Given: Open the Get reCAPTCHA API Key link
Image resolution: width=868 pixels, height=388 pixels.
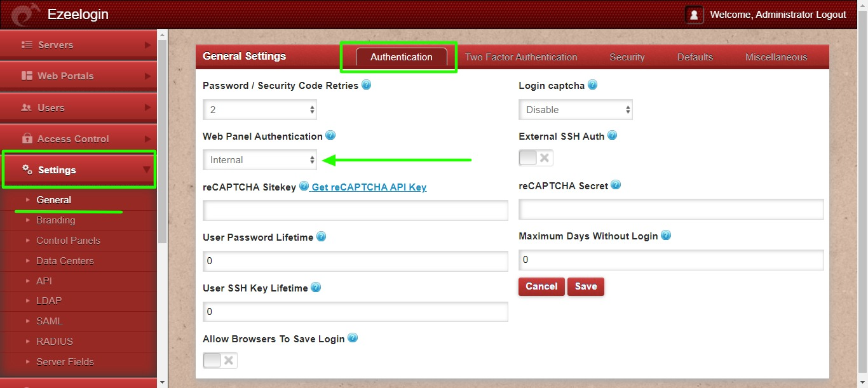Looking at the screenshot, I should tap(369, 187).
